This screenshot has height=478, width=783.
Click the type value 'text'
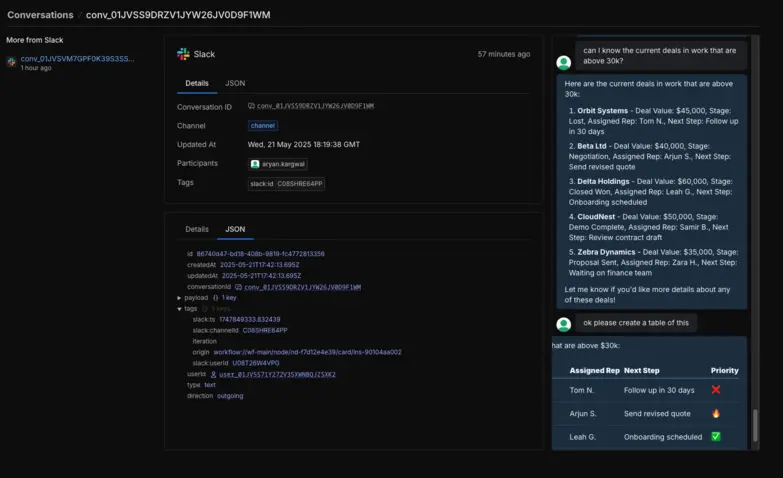click(210, 385)
